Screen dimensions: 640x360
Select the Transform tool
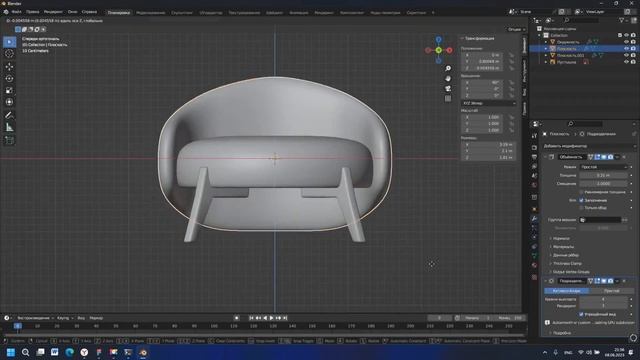coord(9,102)
